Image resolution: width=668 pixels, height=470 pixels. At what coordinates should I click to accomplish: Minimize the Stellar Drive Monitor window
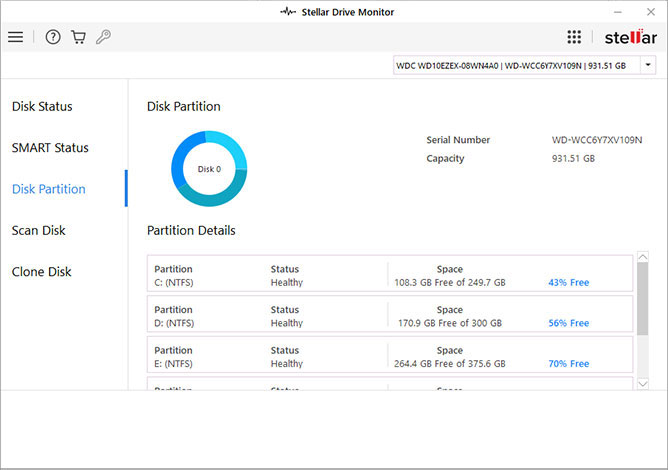pyautogui.click(x=618, y=12)
